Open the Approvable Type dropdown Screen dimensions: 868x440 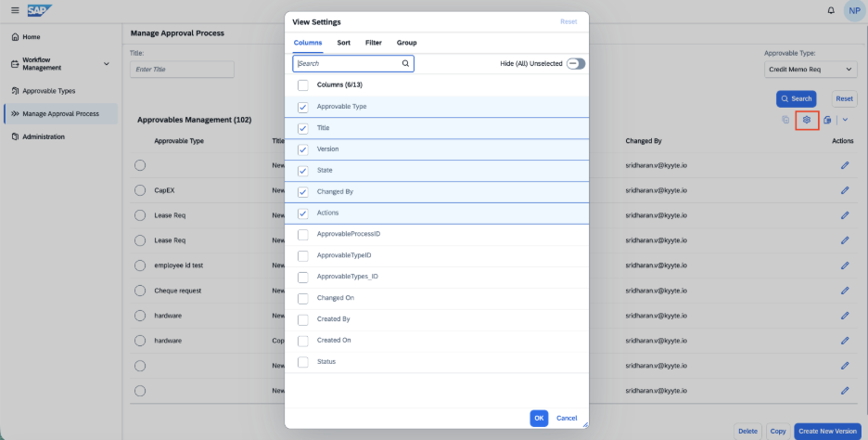(x=811, y=70)
